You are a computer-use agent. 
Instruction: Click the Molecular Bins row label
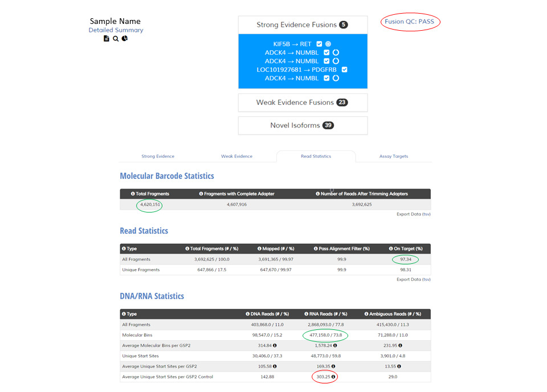pyautogui.click(x=137, y=335)
